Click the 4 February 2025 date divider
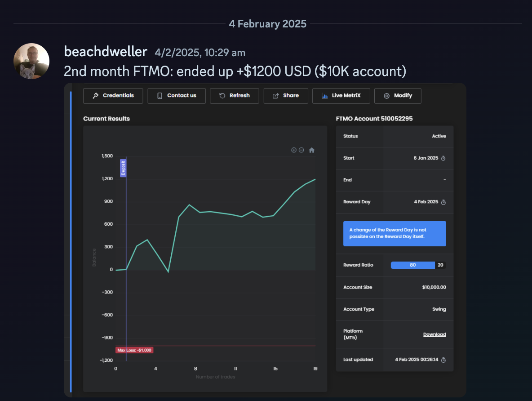This screenshot has width=532, height=401. coord(268,24)
